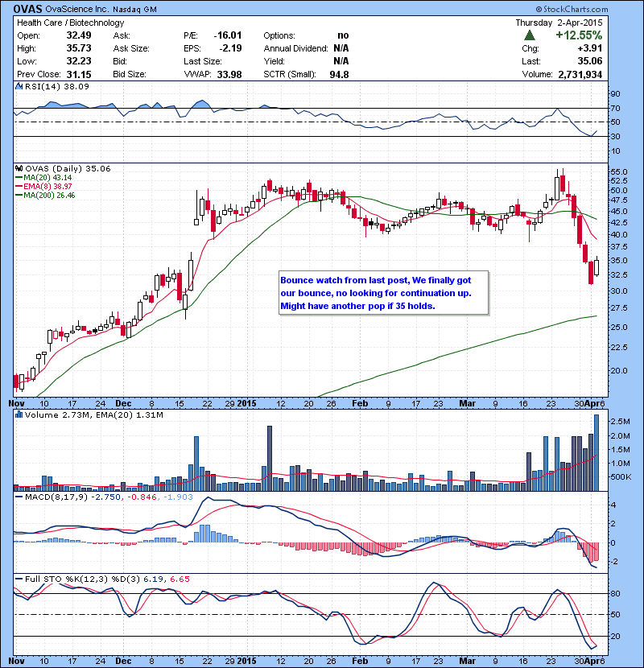Click the 55.0 price axis label
The height and width of the screenshot is (668, 644).
[619, 171]
